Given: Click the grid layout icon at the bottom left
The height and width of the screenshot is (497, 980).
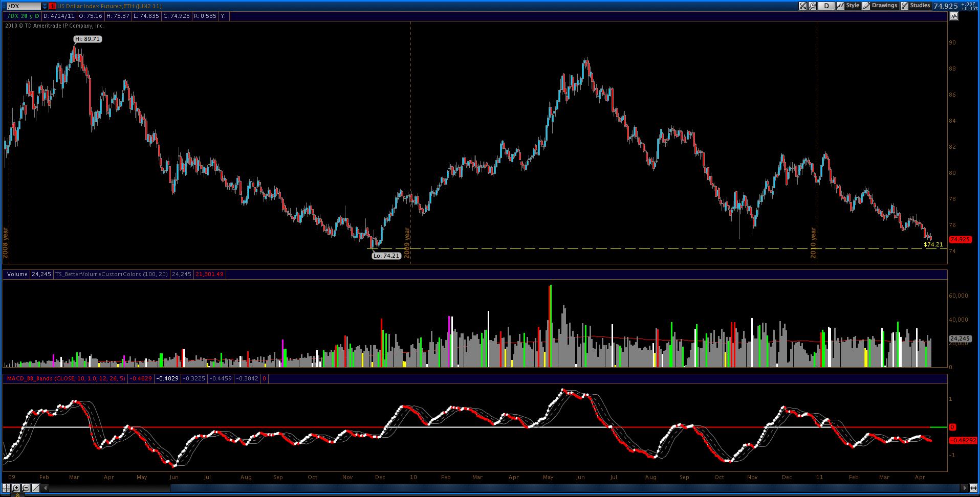Looking at the screenshot, I should [x=6, y=488].
